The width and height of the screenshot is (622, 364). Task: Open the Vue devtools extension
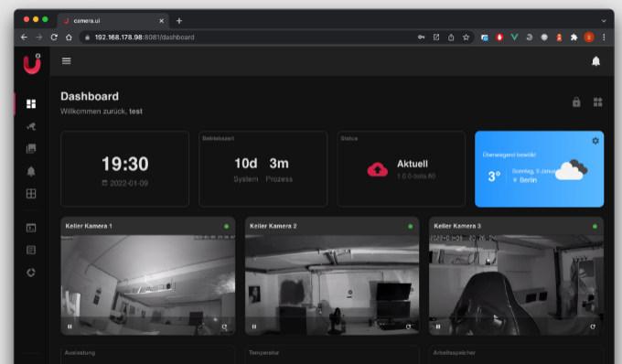click(x=514, y=37)
